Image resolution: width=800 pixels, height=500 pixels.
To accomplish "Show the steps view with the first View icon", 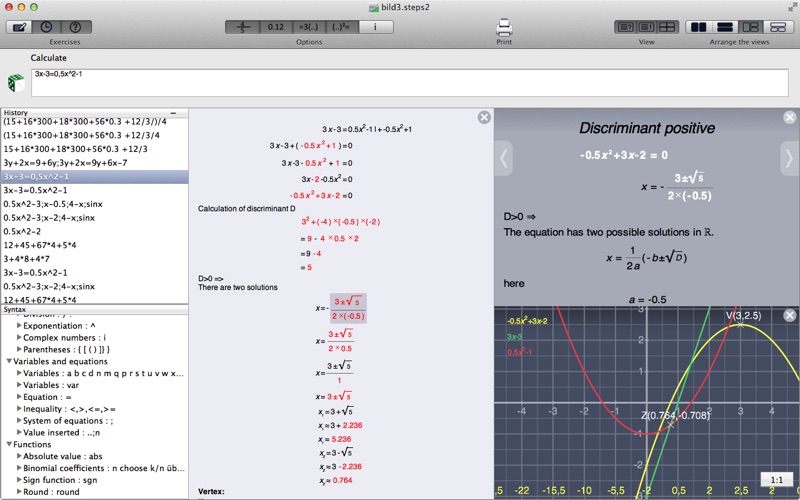I will pyautogui.click(x=625, y=27).
